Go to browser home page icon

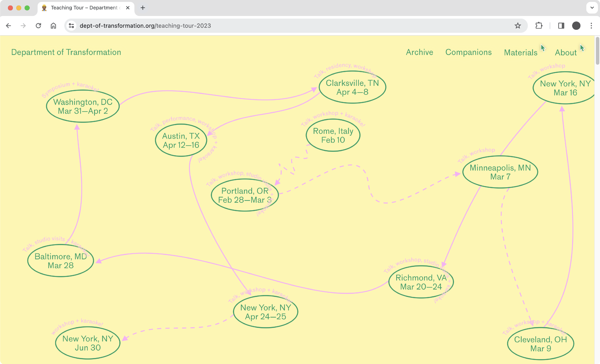[53, 26]
